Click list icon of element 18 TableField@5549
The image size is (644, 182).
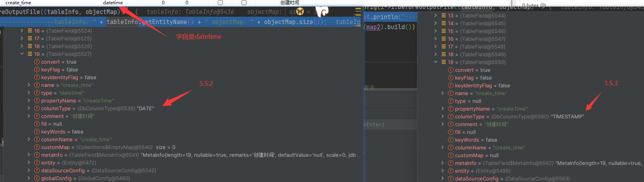(444, 54)
